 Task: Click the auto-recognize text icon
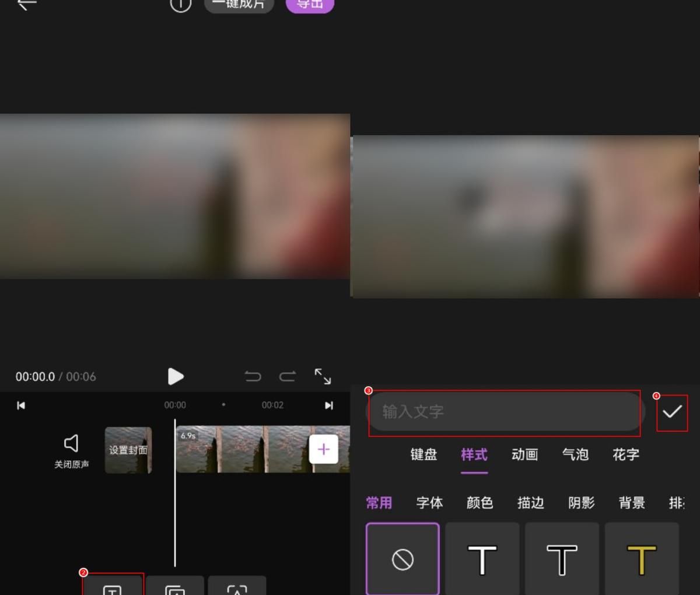click(x=238, y=588)
